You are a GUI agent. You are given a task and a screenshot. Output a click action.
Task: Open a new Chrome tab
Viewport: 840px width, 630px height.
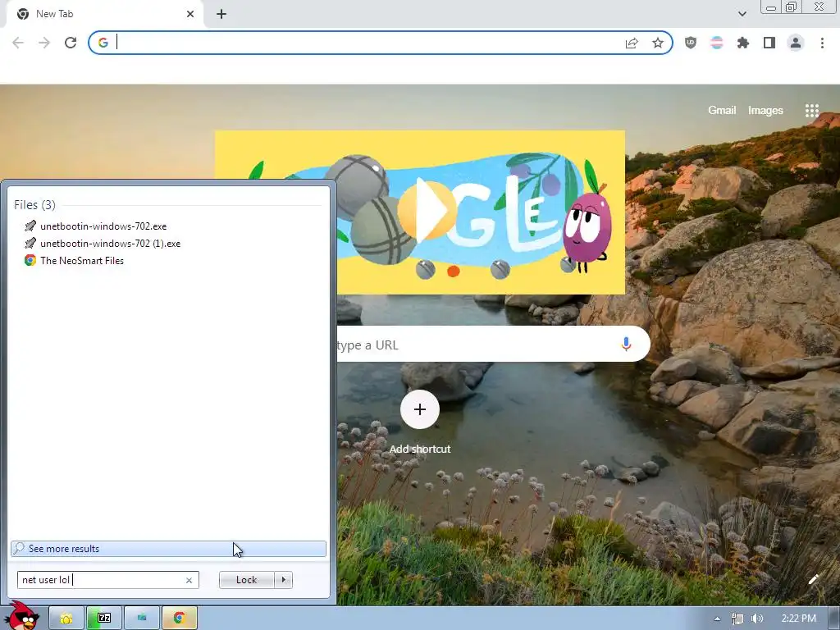point(221,14)
